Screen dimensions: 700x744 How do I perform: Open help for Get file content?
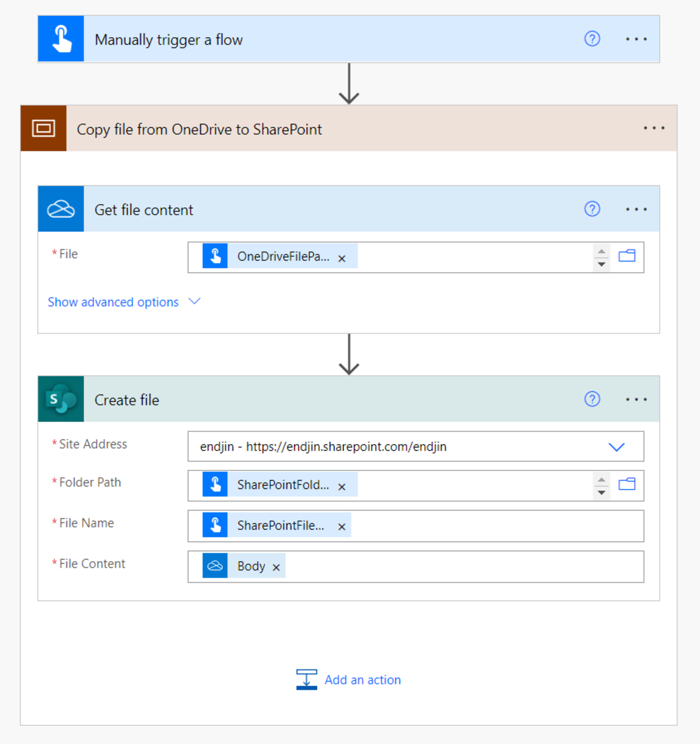[x=592, y=209]
